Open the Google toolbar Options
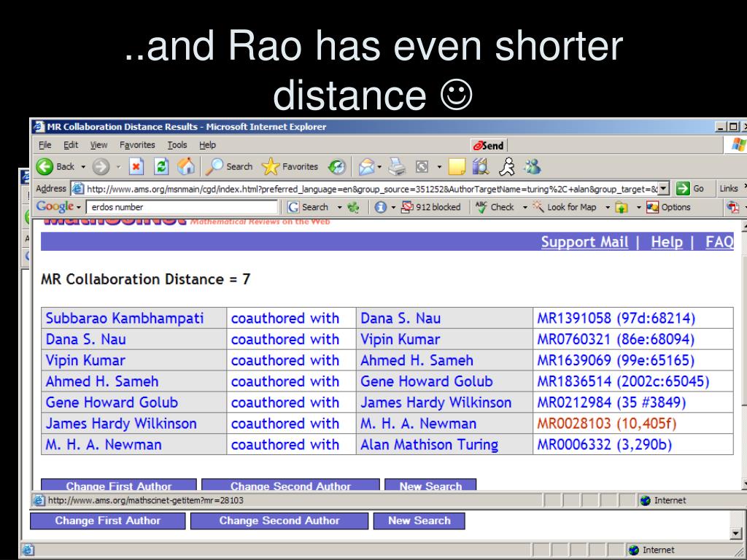The width and height of the screenshot is (747, 560). click(x=668, y=207)
